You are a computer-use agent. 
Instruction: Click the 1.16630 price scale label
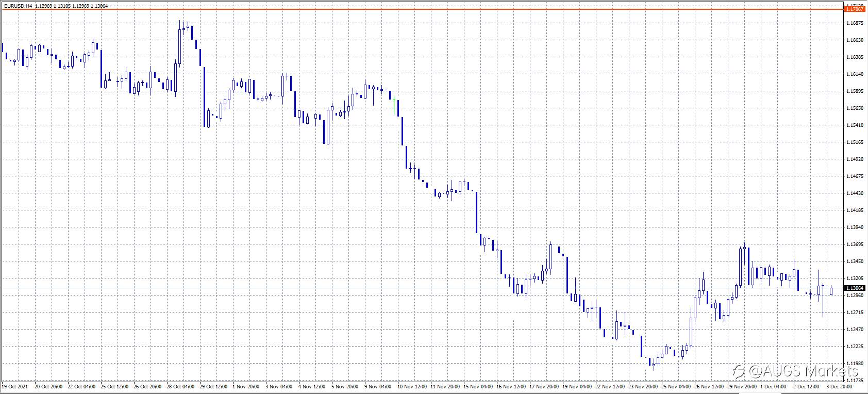pos(854,40)
